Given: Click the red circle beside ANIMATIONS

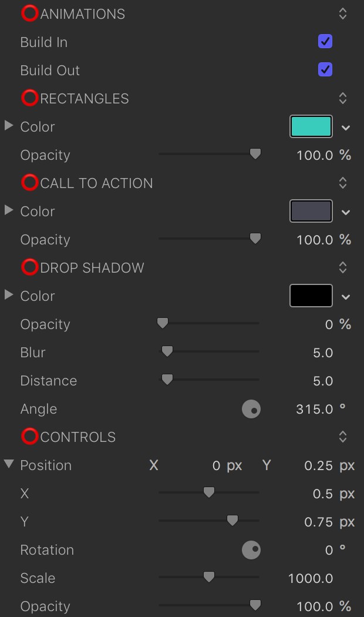Looking at the screenshot, I should click(30, 14).
